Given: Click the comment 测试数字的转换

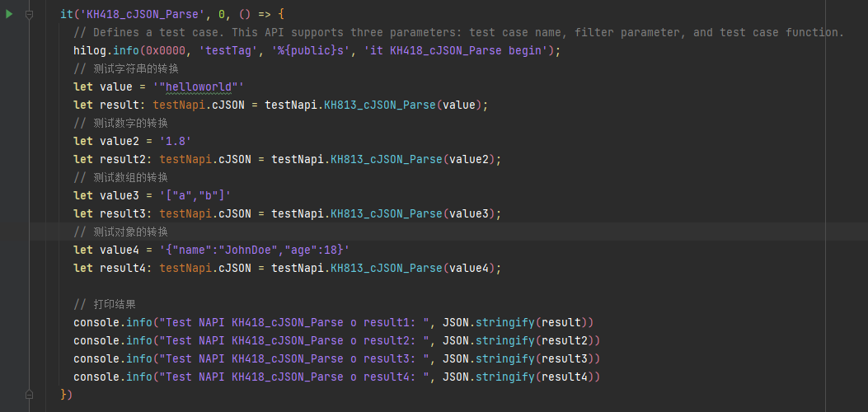Looking at the screenshot, I should [120, 124].
